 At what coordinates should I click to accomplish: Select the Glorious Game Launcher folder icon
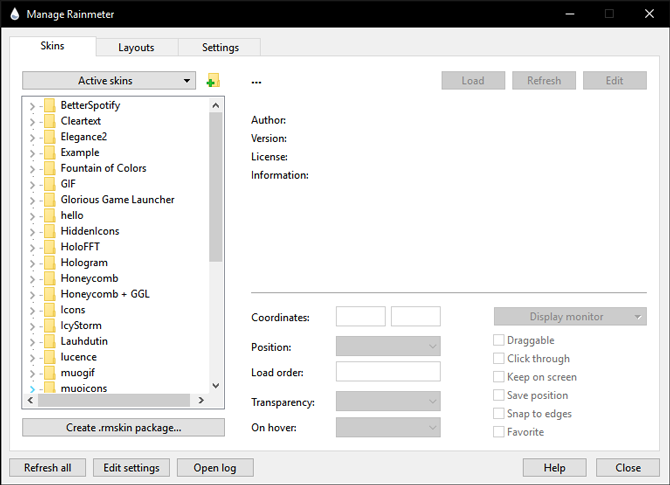pos(49,199)
